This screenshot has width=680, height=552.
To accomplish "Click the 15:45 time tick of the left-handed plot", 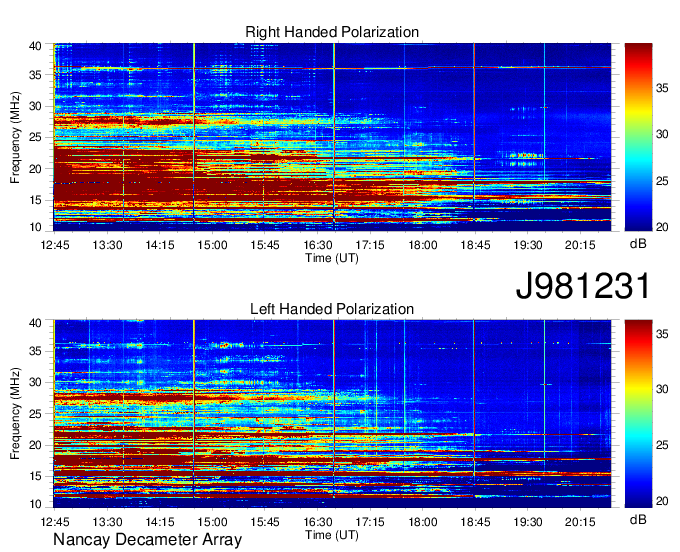I will coord(265,522).
